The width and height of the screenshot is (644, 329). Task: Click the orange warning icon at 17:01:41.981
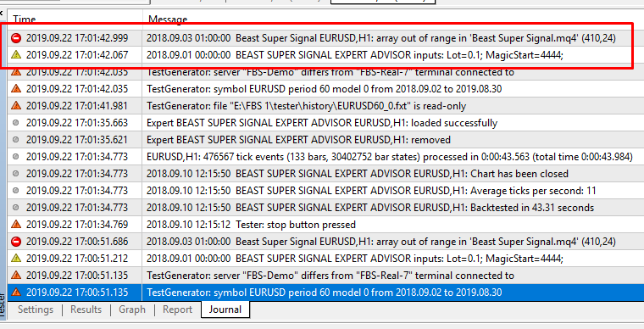tap(16, 105)
